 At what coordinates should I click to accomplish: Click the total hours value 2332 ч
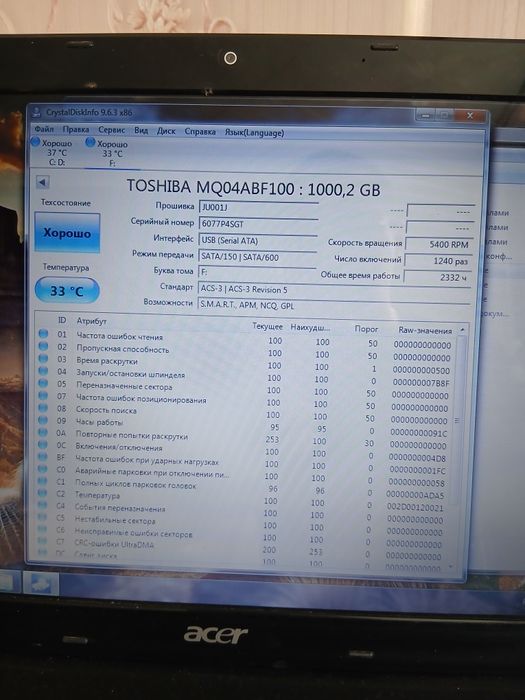click(x=437, y=277)
